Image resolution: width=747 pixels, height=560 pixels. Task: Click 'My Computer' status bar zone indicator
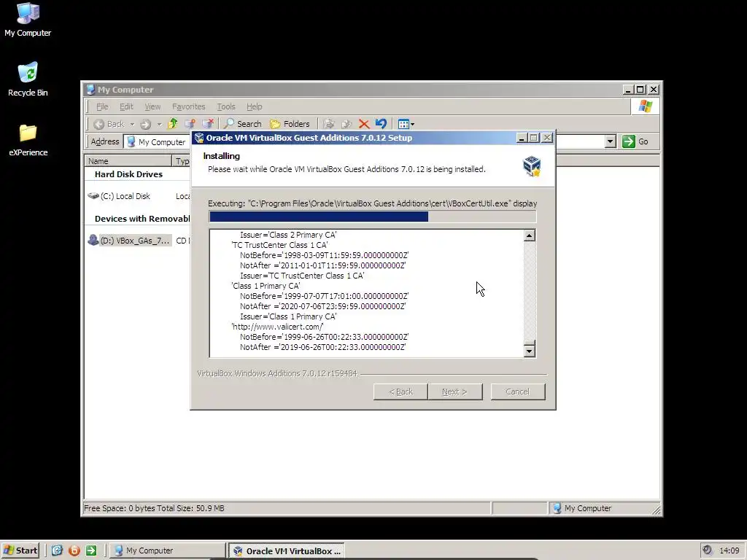[581, 508]
